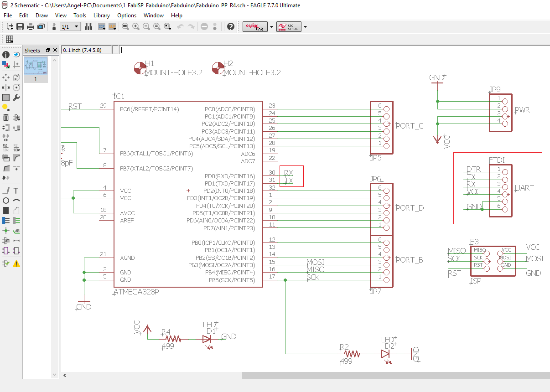
Task: Save the schematic with floppy icon
Action: pos(20,26)
